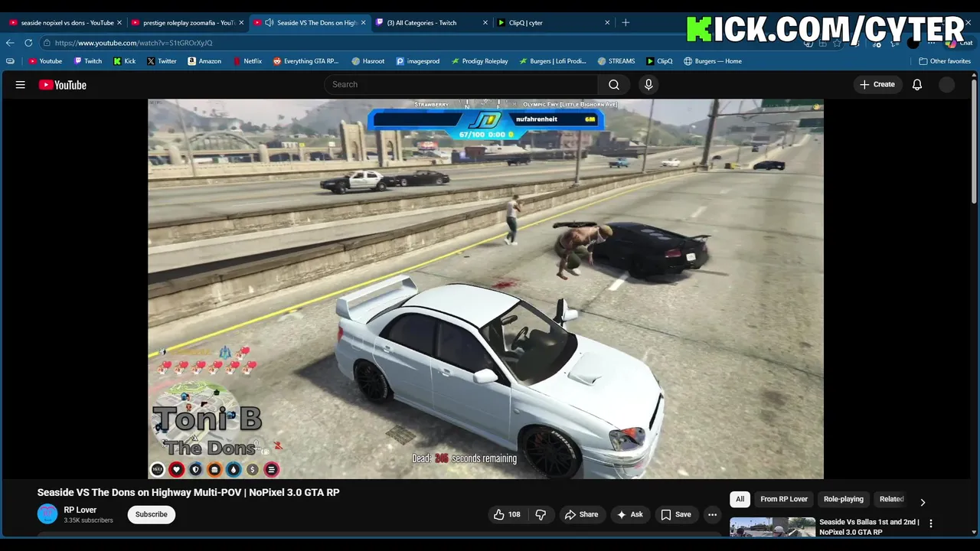Open Burgers Lofi Prodigy bookmark
Screen dimensions: 980x551
[x=553, y=61]
